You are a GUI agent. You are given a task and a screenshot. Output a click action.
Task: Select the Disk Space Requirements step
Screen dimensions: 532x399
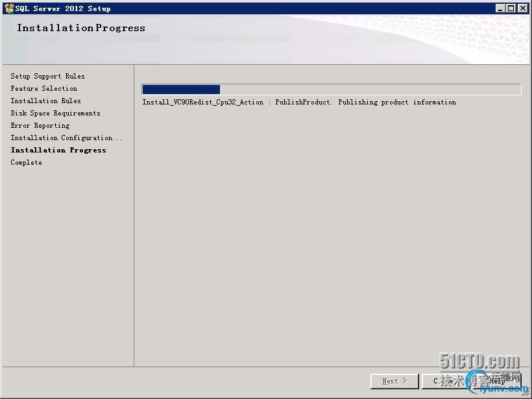tap(55, 113)
